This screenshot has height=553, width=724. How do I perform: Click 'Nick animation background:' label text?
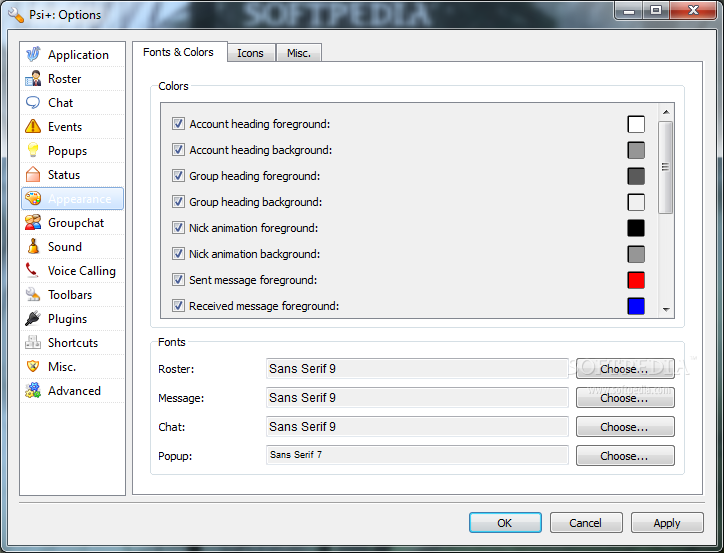(x=254, y=254)
